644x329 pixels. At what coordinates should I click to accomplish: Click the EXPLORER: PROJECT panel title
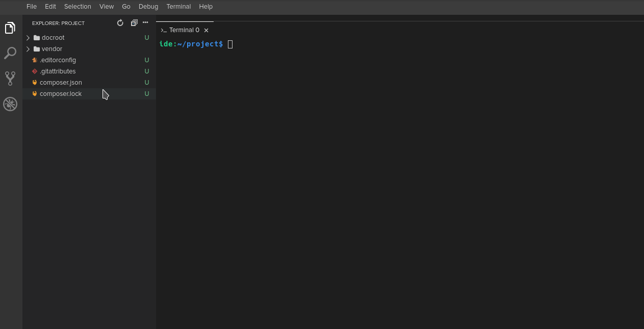pos(58,23)
